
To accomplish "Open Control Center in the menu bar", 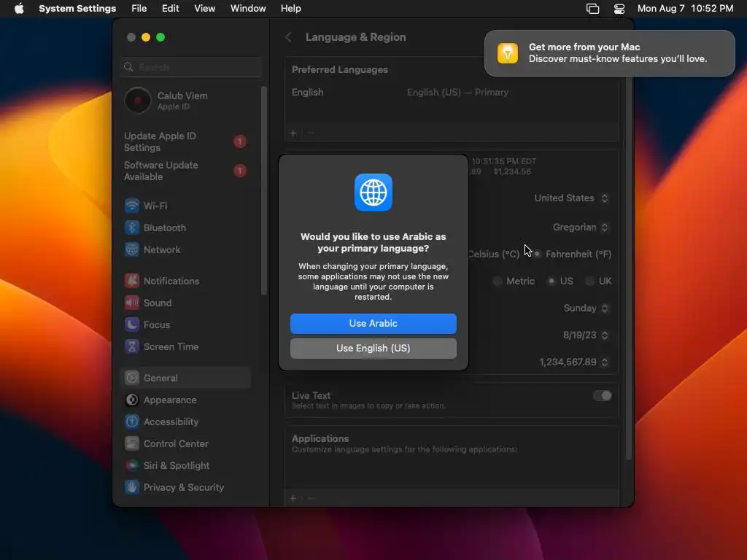I will point(619,9).
